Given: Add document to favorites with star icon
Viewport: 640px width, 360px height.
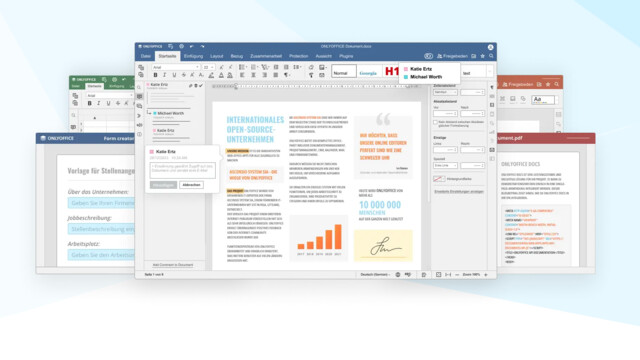Looking at the screenshot, I should coord(482,56).
